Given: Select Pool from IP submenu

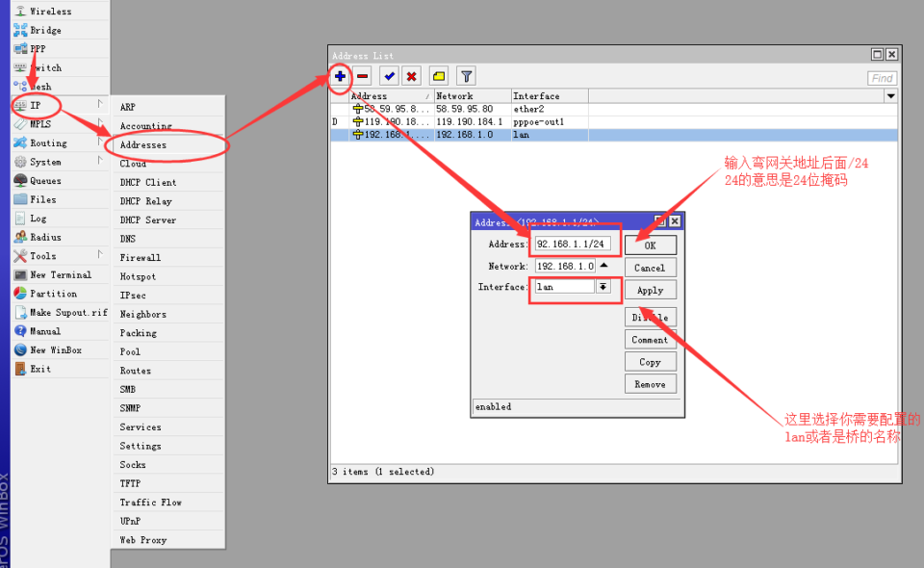Looking at the screenshot, I should 168,351.
